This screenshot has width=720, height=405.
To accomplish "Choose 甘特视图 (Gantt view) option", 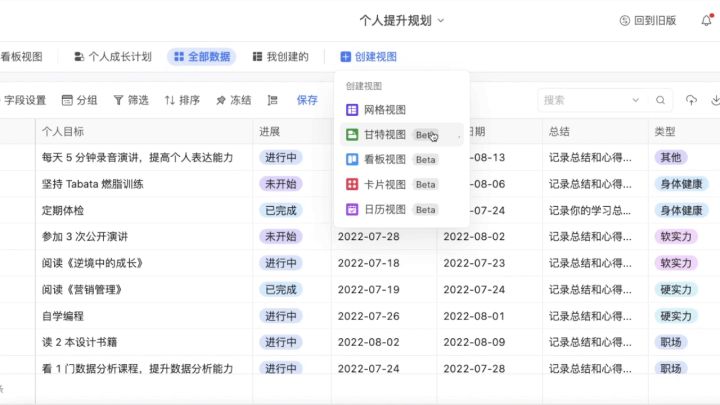I will pyautogui.click(x=385, y=135).
